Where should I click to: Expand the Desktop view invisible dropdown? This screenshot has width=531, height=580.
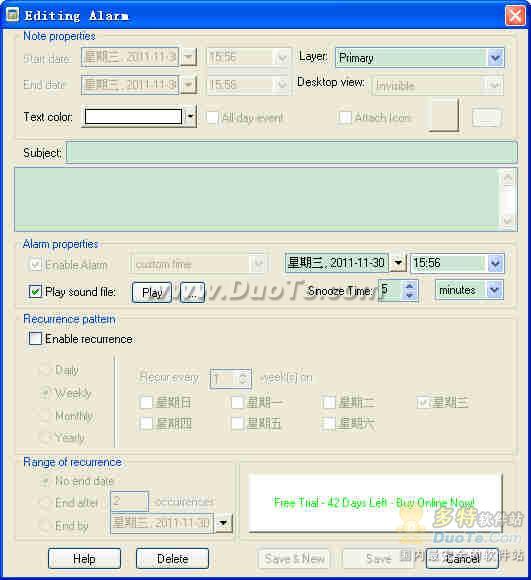pyautogui.click(x=494, y=85)
